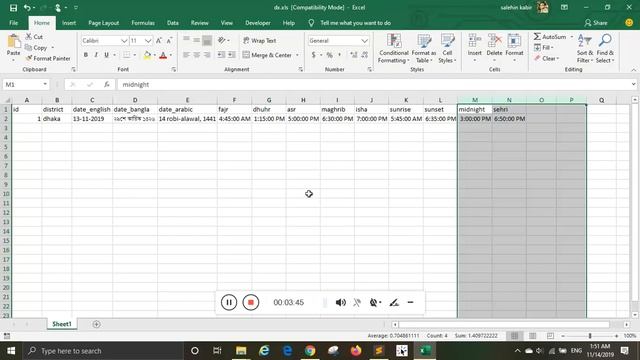Increase the font size
Viewport: 640px width, 360px height.
[159, 40]
